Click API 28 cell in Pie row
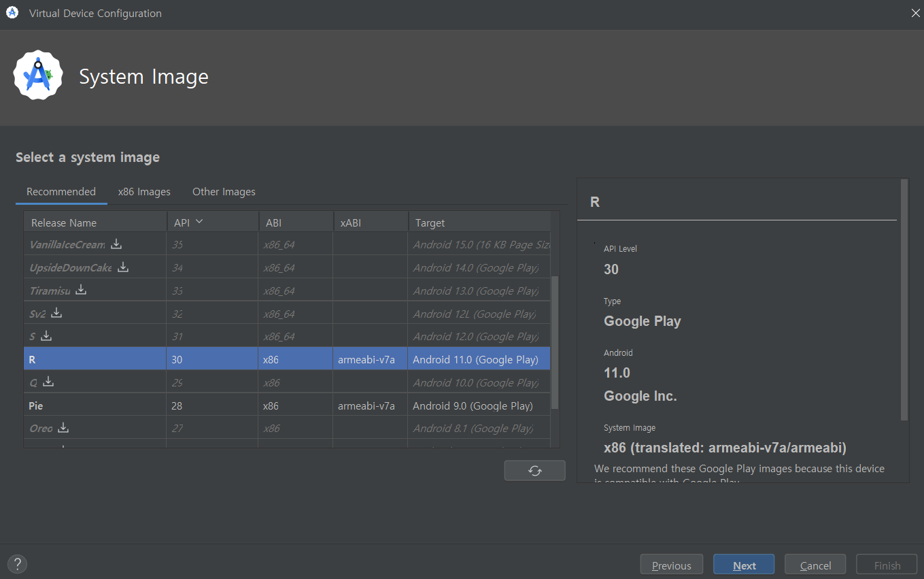This screenshot has height=579, width=924. coord(212,406)
